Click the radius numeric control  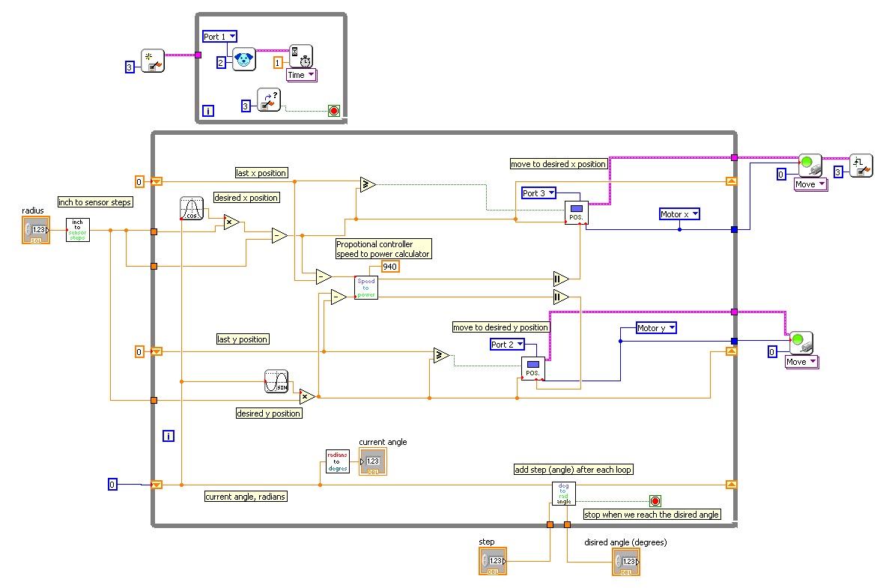click(x=36, y=230)
